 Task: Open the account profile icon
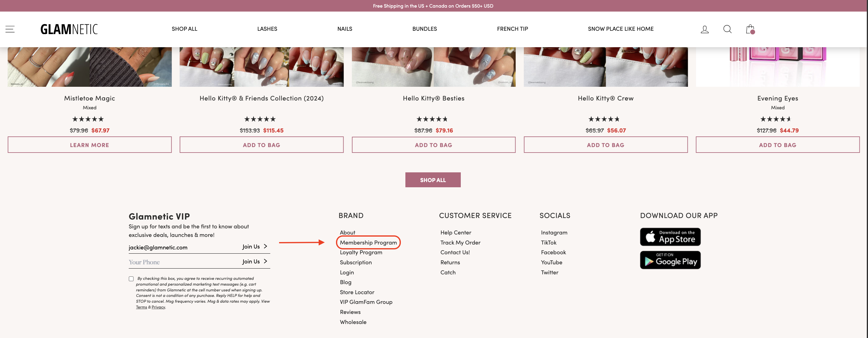tap(705, 29)
